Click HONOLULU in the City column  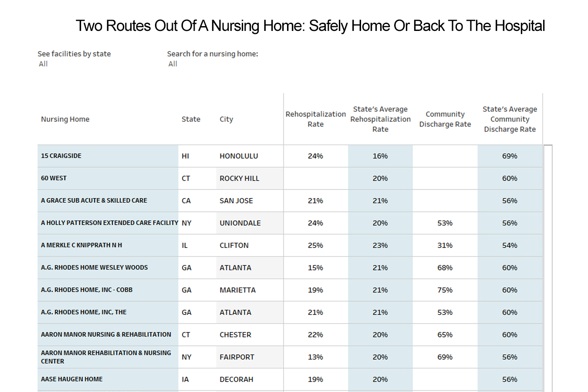(238, 155)
